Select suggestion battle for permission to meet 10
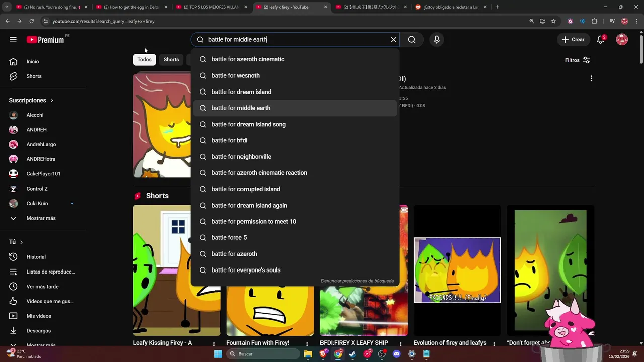 [295, 221]
